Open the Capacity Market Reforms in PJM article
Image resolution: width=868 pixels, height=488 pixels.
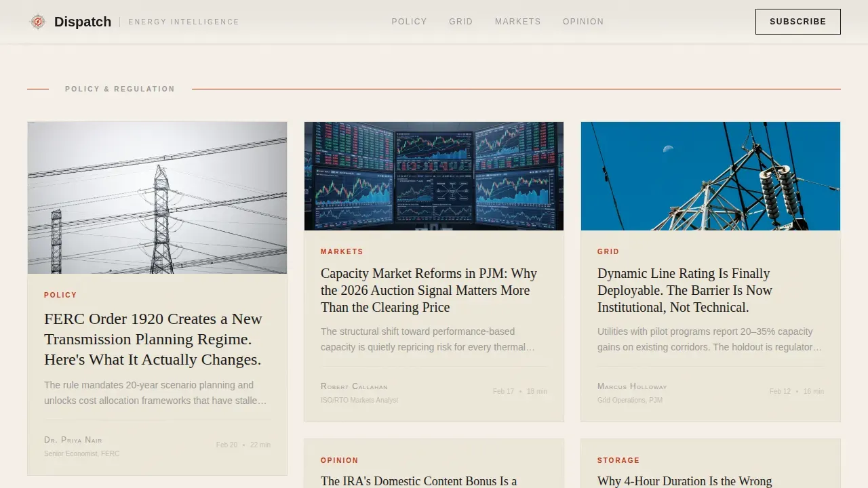tap(429, 290)
